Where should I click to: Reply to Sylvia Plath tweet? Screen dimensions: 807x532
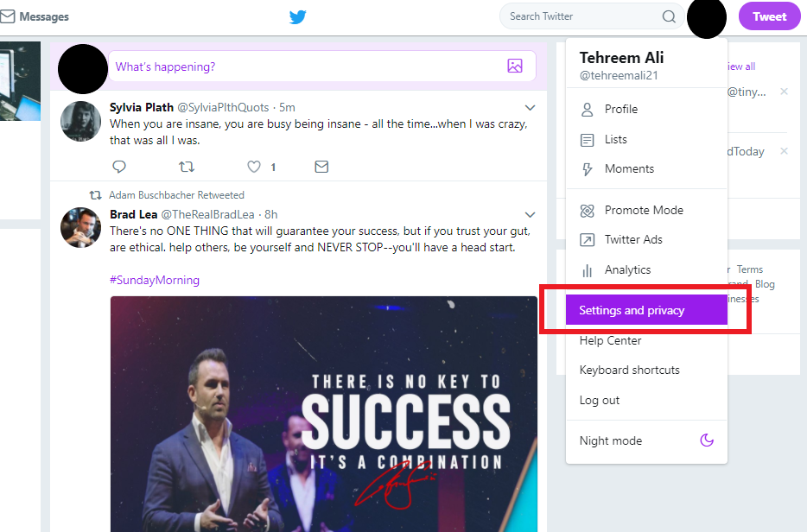pos(119,167)
